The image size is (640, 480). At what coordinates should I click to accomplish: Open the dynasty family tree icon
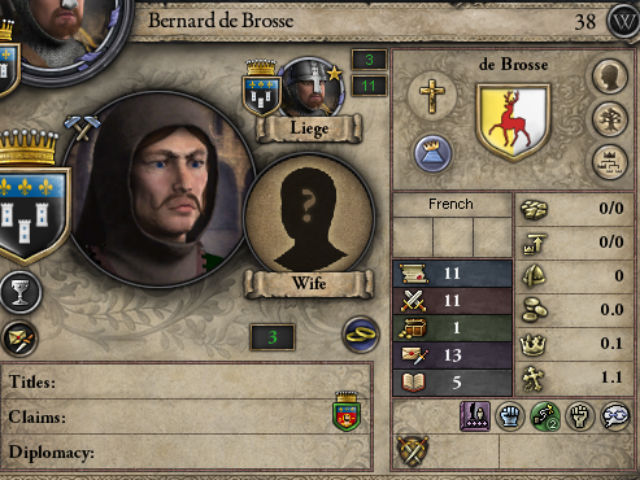coord(610,119)
